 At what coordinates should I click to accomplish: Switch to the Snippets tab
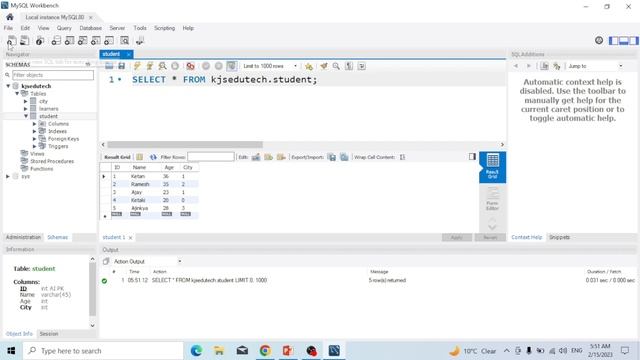tap(559, 237)
